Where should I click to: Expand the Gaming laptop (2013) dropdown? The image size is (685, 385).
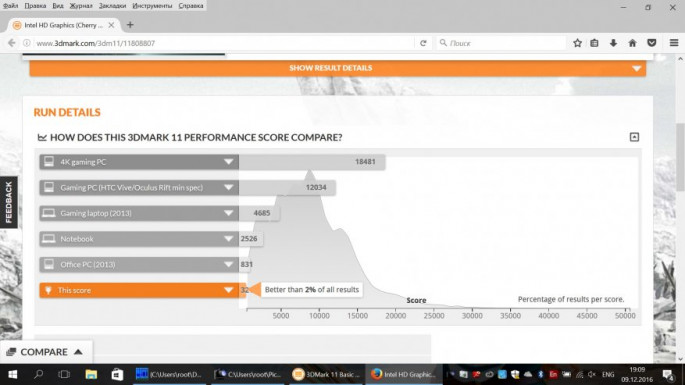[x=228, y=213]
